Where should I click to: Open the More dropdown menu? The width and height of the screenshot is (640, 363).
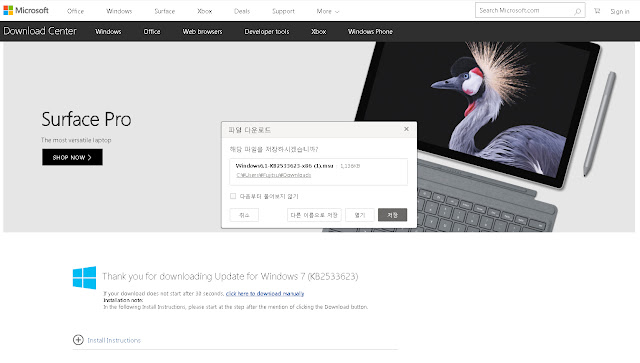click(328, 11)
